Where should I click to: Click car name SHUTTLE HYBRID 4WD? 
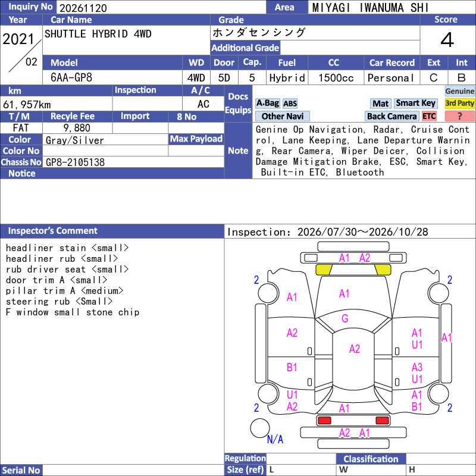pos(98,34)
